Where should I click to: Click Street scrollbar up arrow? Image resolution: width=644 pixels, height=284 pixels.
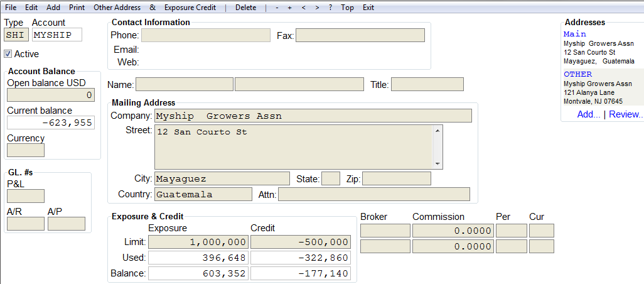pyautogui.click(x=438, y=130)
